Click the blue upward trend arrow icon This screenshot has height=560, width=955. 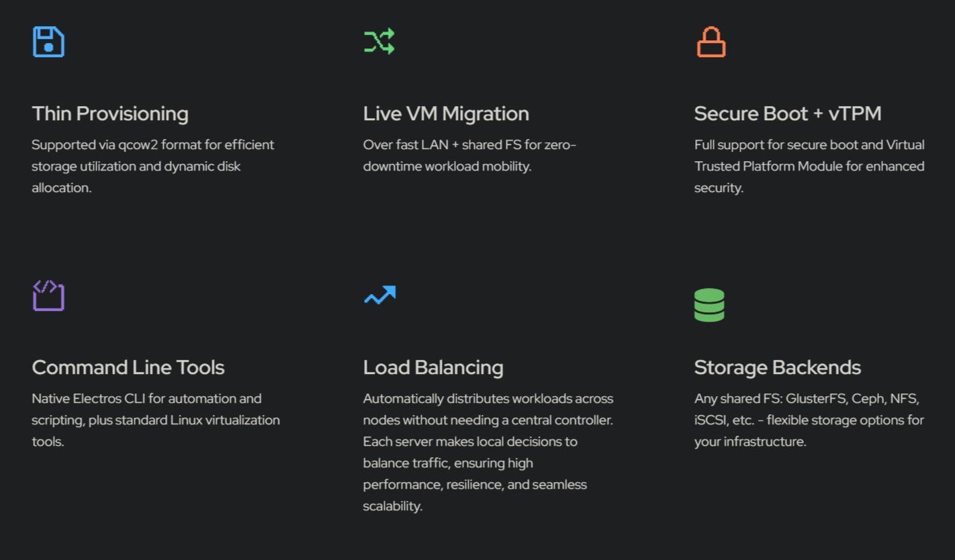(379, 295)
